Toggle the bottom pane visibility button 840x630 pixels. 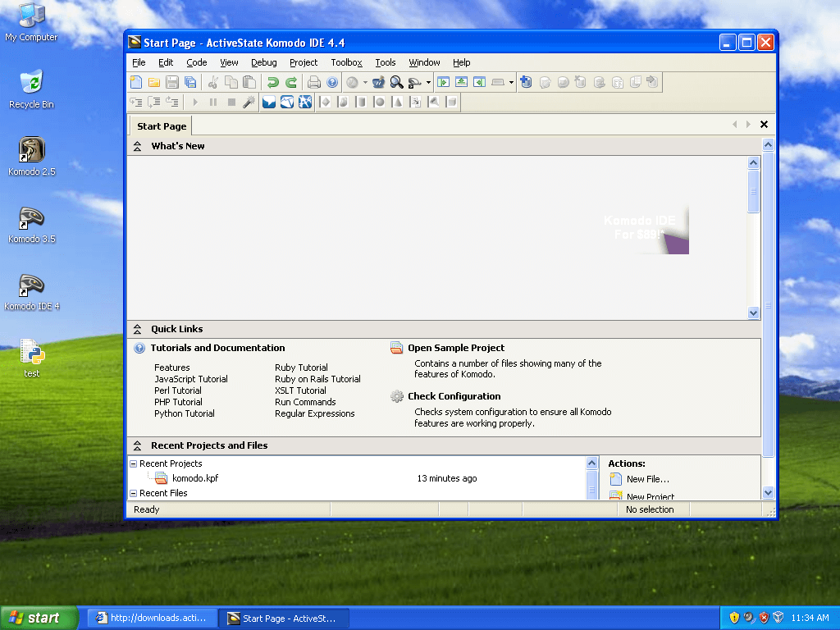click(x=461, y=82)
